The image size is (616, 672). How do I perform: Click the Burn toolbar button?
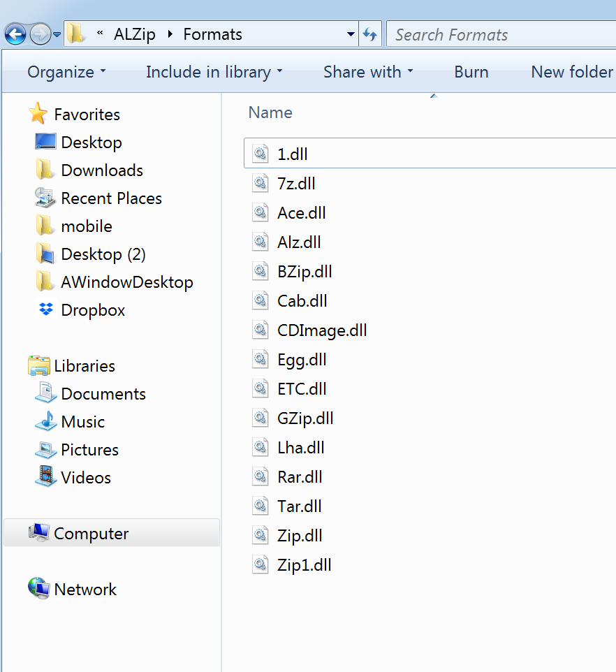[471, 72]
